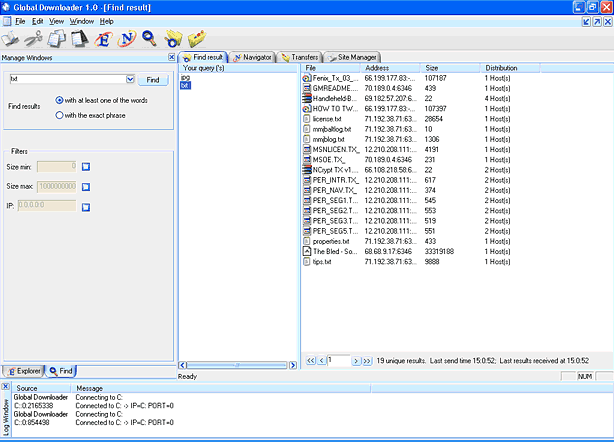The height and width of the screenshot is (442, 614).
Task: Sort results by Address column header
Action: 390,68
